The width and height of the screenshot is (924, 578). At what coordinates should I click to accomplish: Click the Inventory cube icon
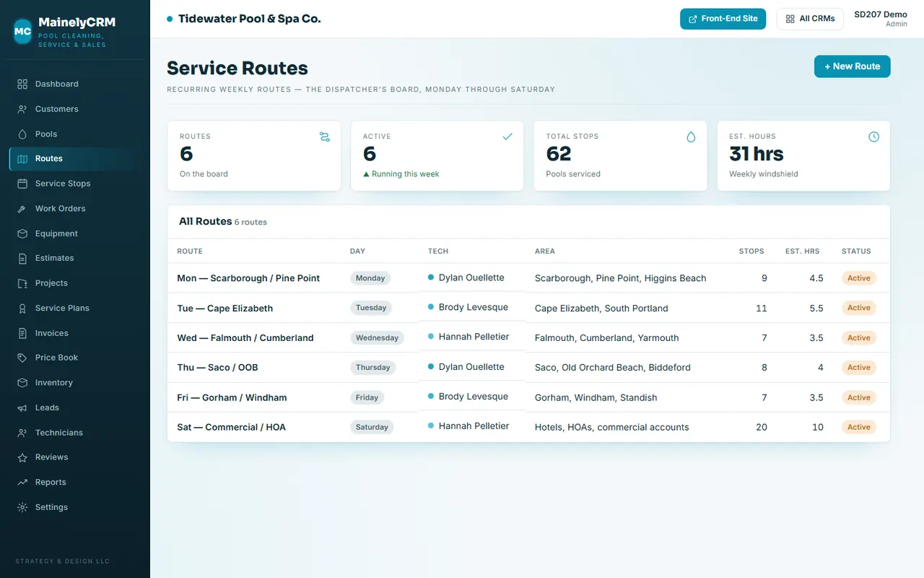[22, 383]
